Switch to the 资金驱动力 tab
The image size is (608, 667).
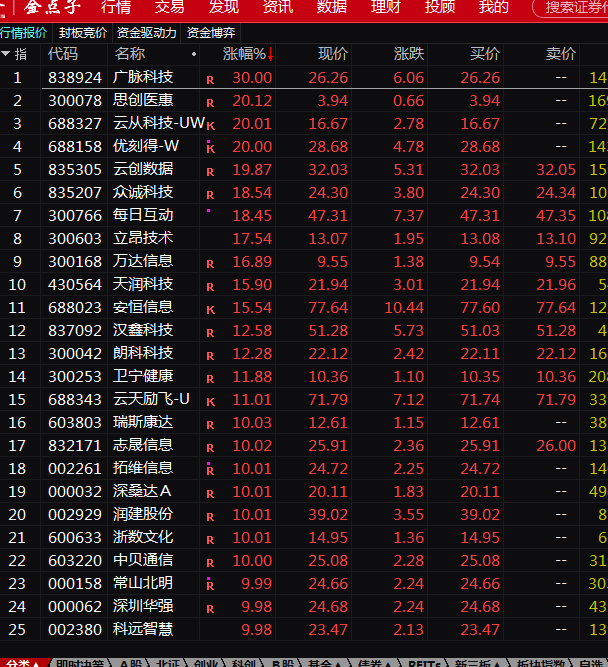coord(146,33)
